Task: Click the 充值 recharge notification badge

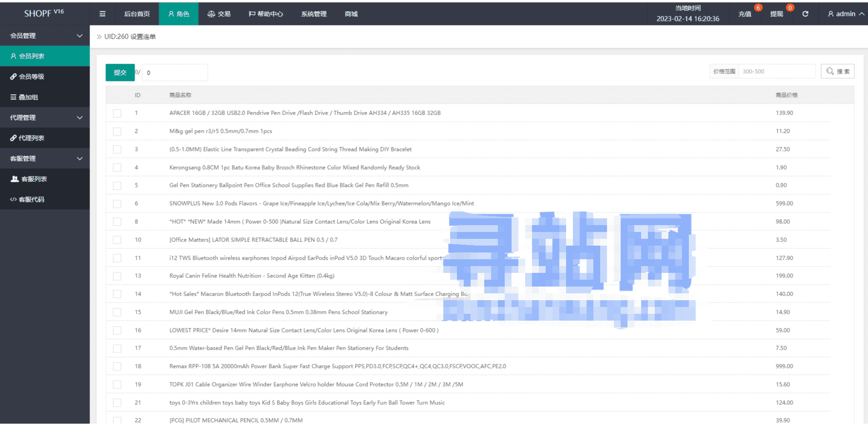Action: point(758,8)
